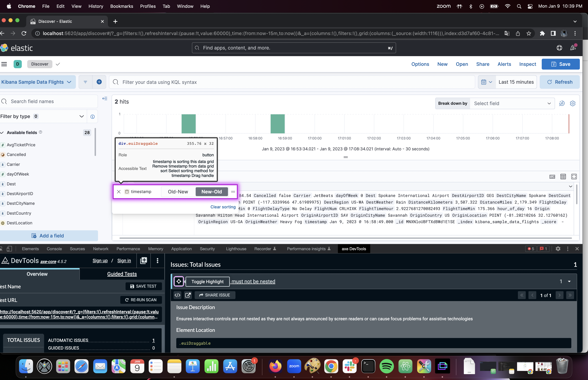This screenshot has width=588, height=380.
Task: Click the new test plus icon in axe DevTools
Action: (x=144, y=261)
